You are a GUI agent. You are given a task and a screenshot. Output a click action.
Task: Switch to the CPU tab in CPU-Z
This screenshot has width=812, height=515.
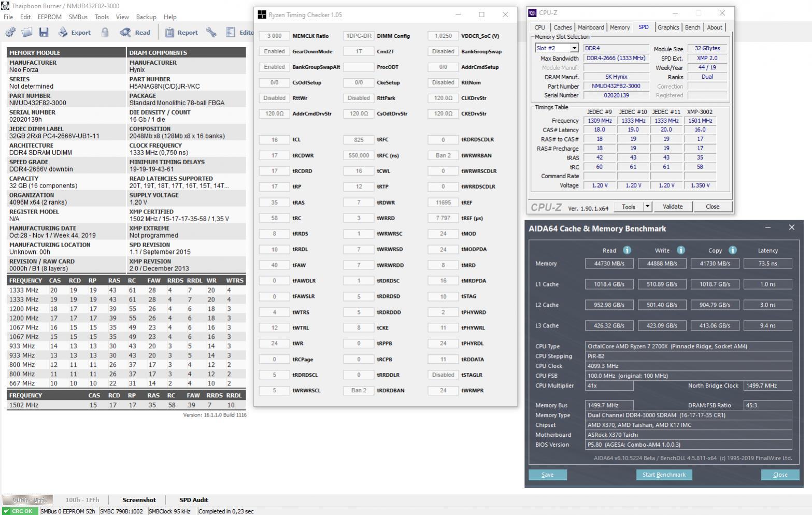tap(539, 27)
